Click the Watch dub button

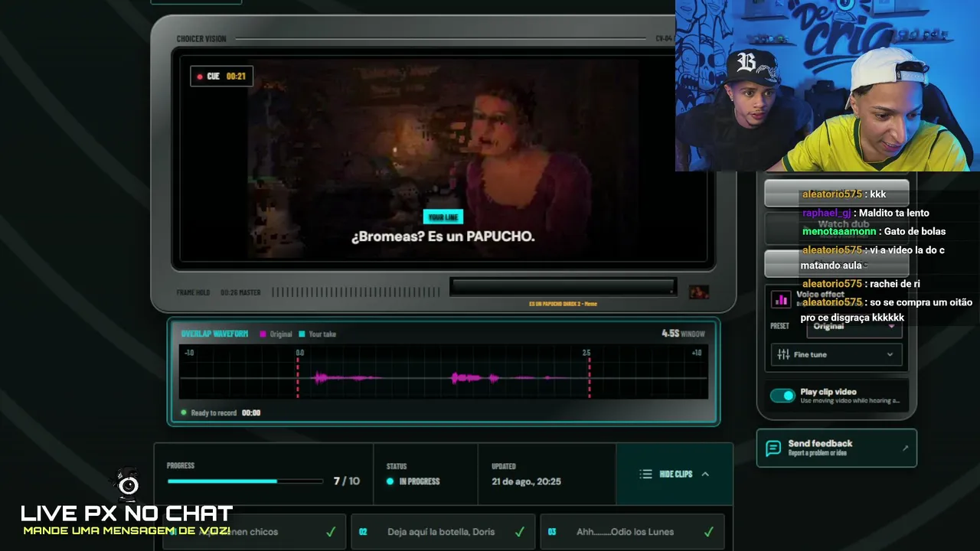coord(837,228)
